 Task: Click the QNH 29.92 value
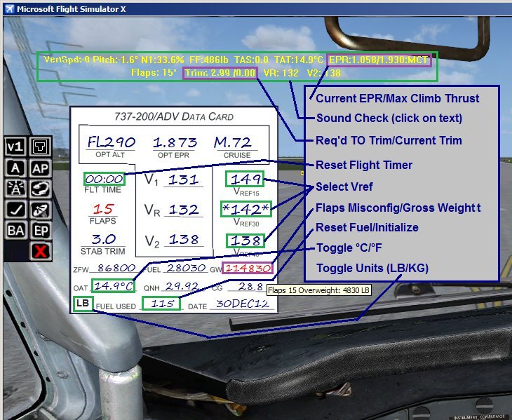pos(182,286)
